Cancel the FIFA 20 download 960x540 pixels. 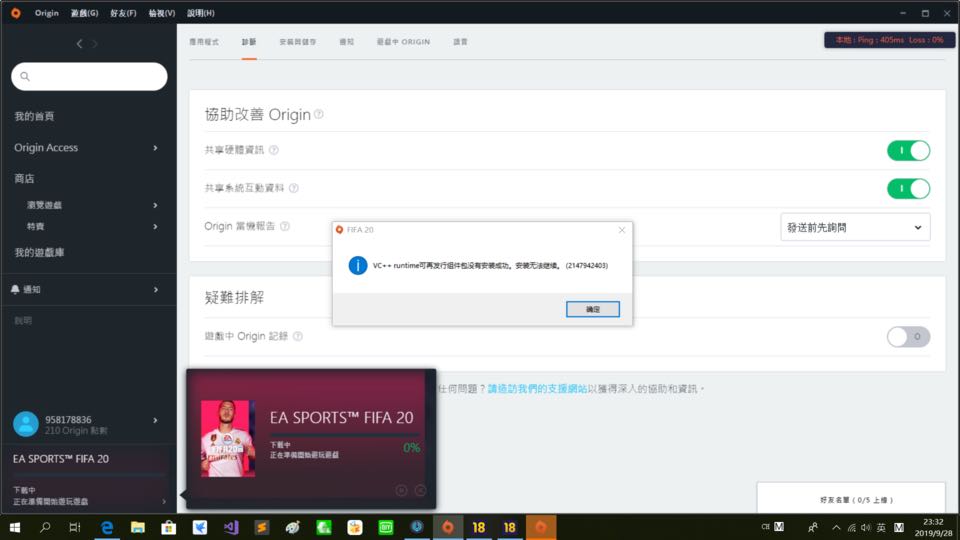[x=421, y=490]
